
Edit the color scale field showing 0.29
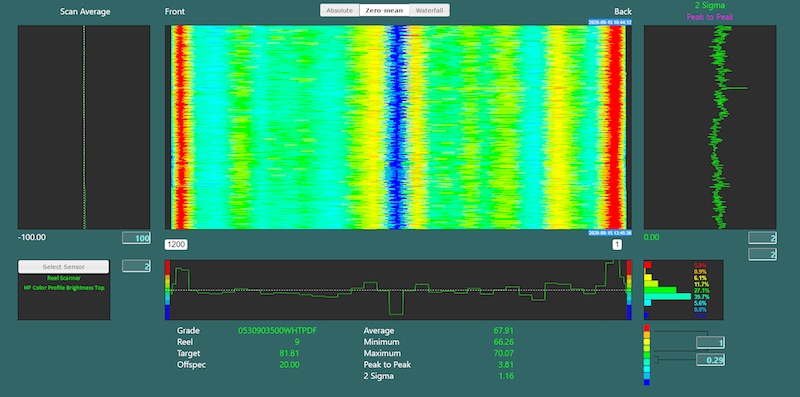pyautogui.click(x=711, y=360)
